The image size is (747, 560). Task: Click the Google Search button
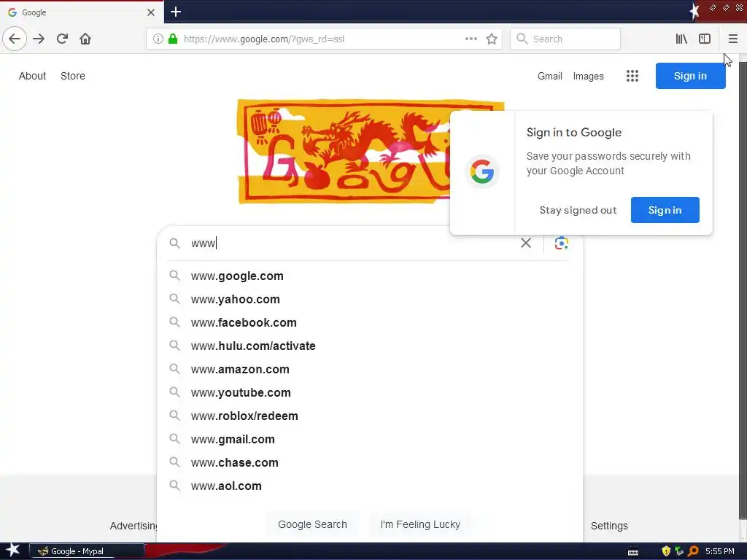click(x=312, y=524)
